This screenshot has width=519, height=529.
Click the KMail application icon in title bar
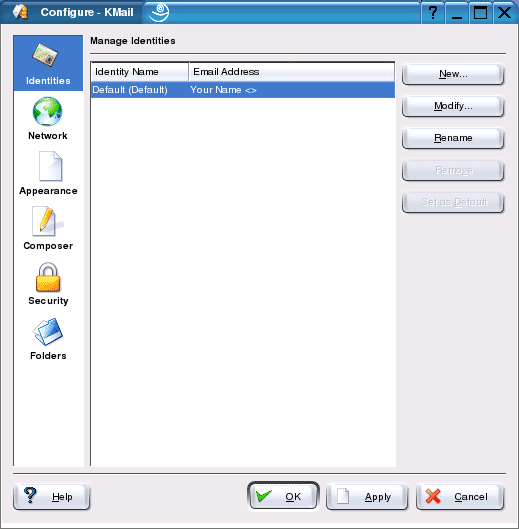20,12
